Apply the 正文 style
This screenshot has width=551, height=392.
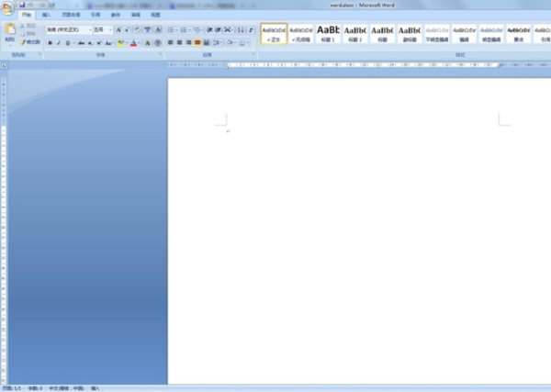[274, 34]
